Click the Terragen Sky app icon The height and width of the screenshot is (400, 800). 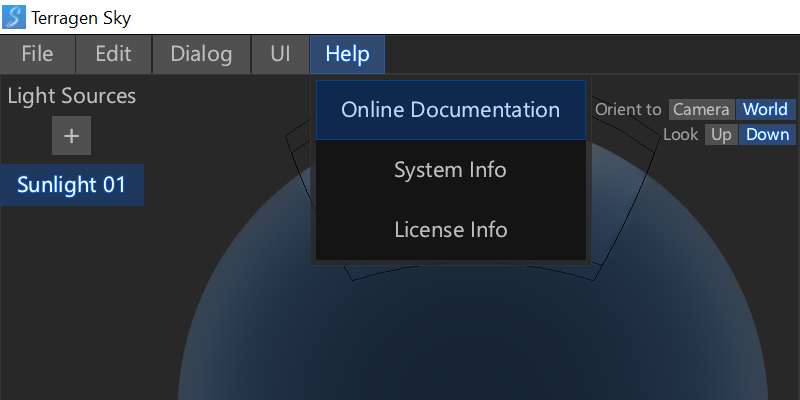[15, 17]
